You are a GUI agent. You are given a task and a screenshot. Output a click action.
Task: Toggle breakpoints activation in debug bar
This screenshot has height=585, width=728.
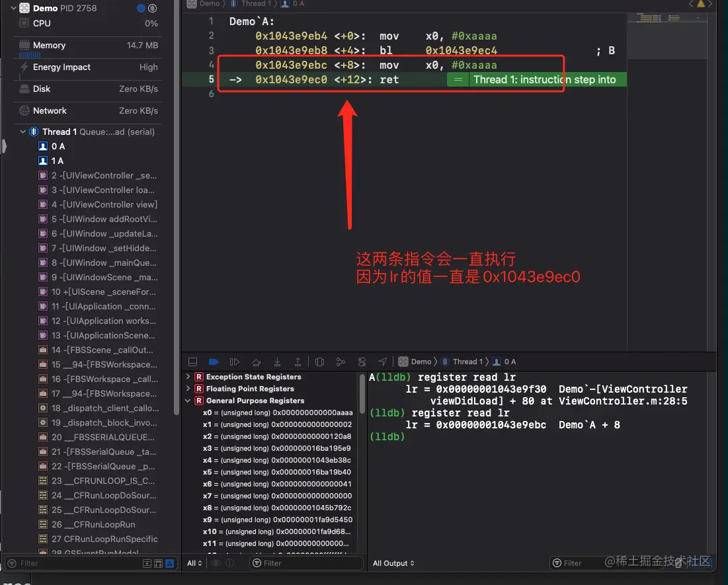(x=214, y=362)
